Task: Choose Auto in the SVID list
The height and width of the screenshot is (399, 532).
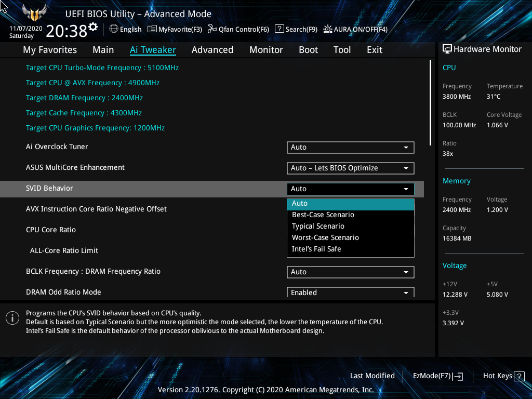Action: pos(351,203)
